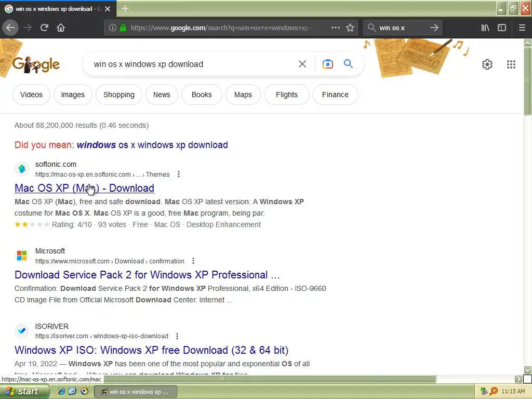532x399 pixels.
Task: Click the blue Google search magnifier
Action: (348, 63)
